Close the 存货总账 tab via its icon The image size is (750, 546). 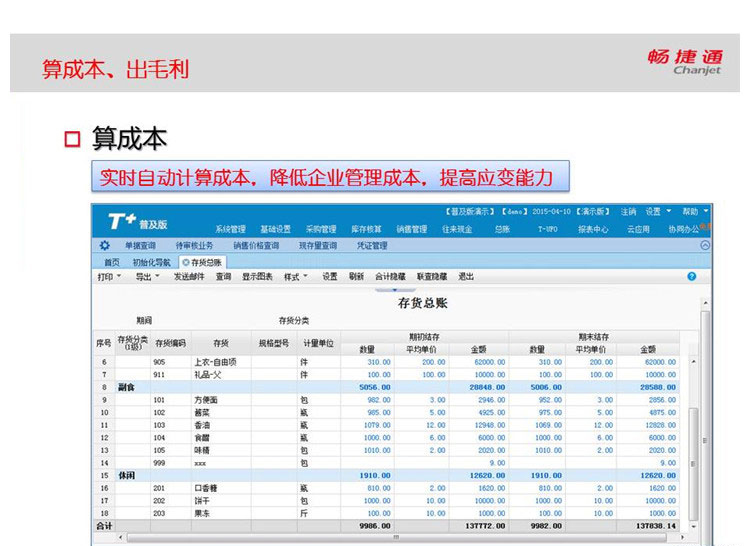coord(186,262)
